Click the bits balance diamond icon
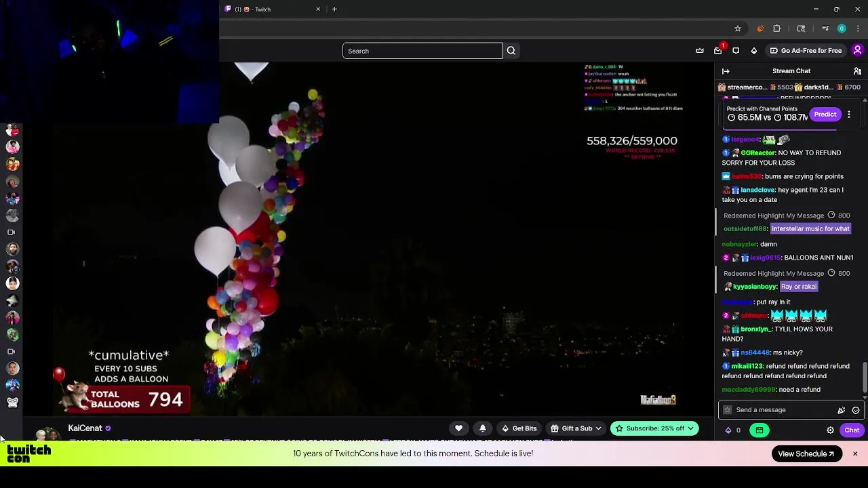Viewport: 868px width, 488px height. pyautogui.click(x=728, y=430)
